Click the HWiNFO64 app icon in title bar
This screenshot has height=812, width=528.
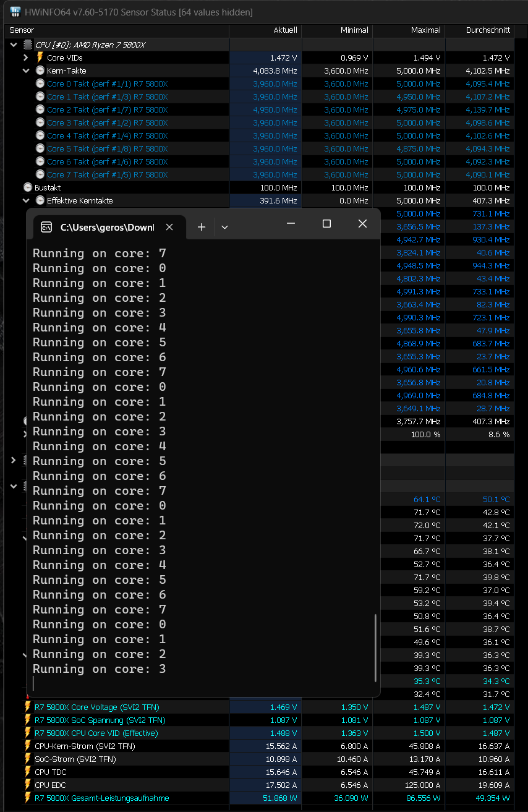15,12
